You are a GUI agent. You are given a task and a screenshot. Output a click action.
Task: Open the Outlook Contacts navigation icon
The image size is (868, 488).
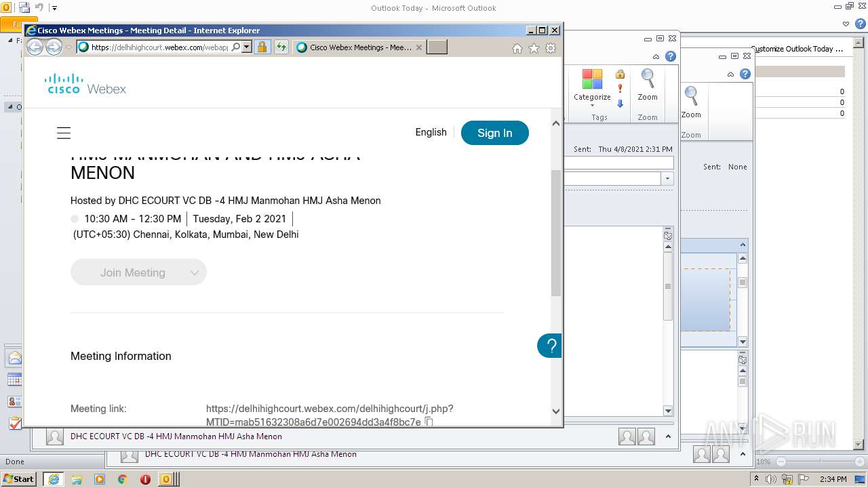[x=14, y=401]
